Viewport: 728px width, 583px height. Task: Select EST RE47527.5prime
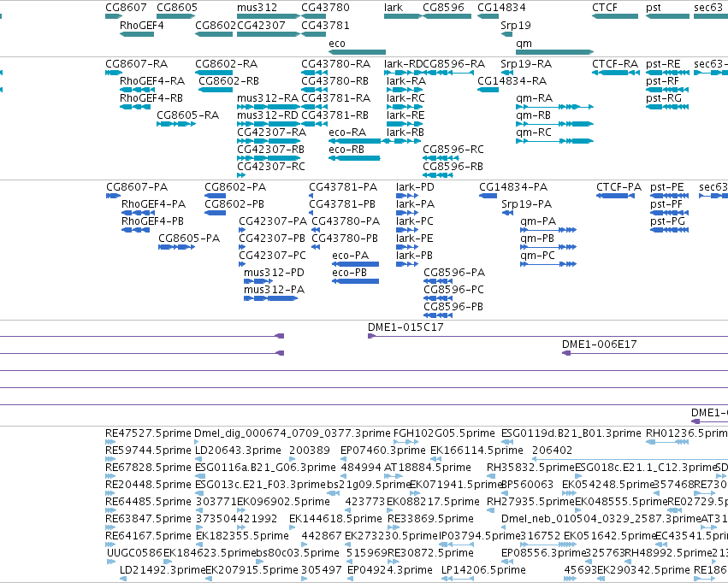point(110,442)
